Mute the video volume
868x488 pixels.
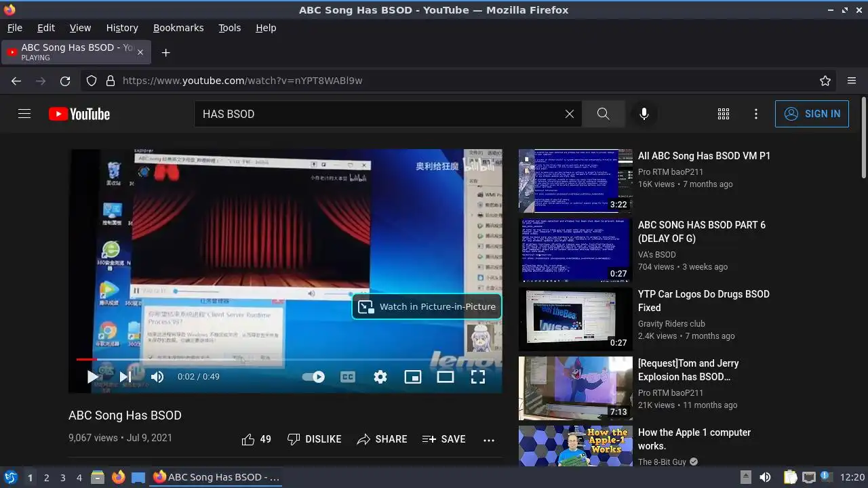pyautogui.click(x=157, y=377)
